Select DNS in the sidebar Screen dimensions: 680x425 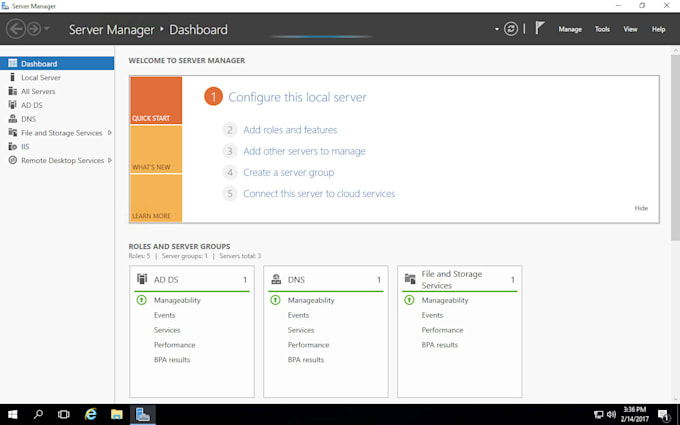(x=57, y=119)
